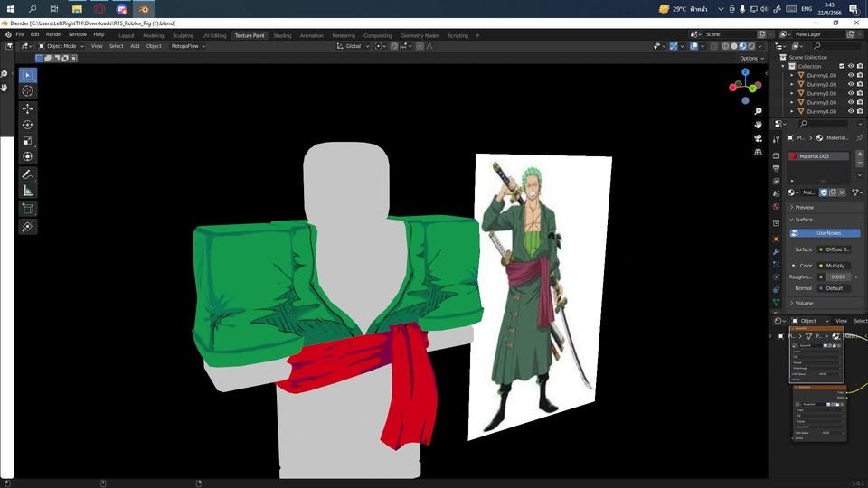Open the Physics properties tab
This screenshot has height=488, width=868.
pos(776,277)
